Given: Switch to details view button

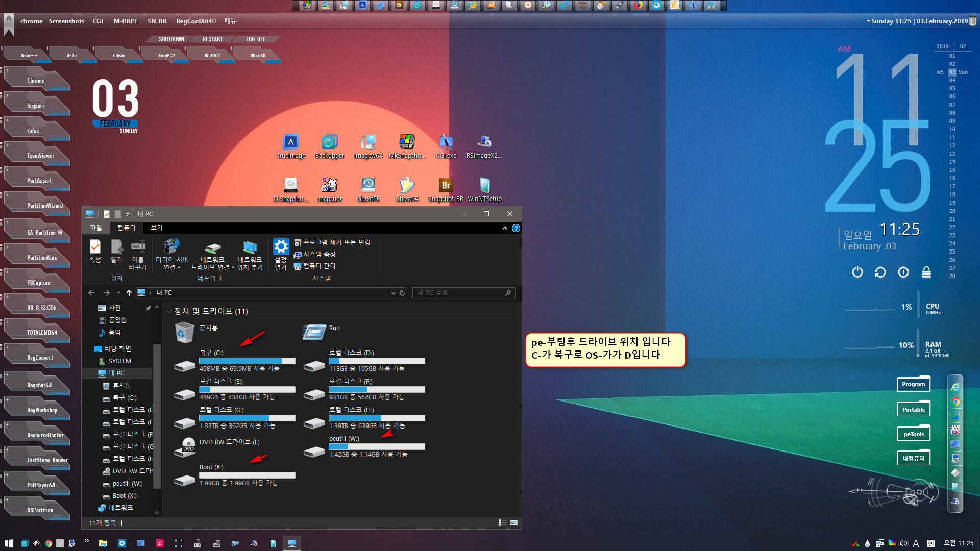Looking at the screenshot, I should coord(503,523).
